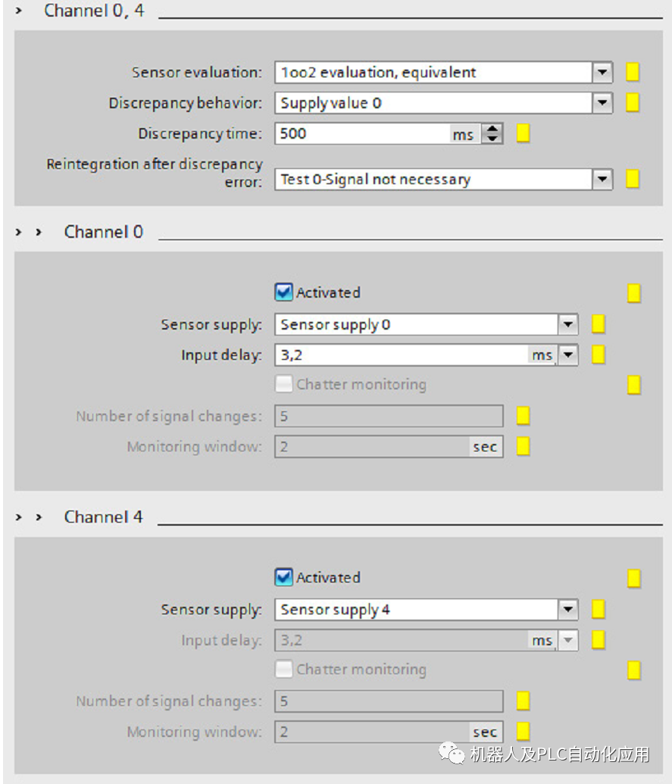Click yellow marker beside Channel 0 Input delay
Viewport: 672px width, 784px height.
pyautogui.click(x=599, y=355)
